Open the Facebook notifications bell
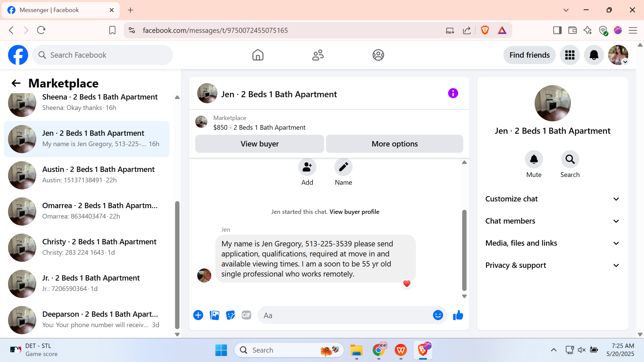This screenshot has height=362, width=644. pos(594,55)
